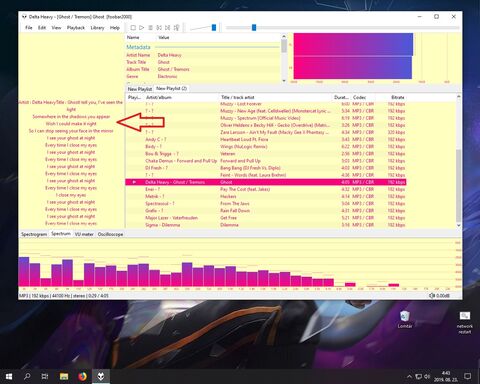Open the Windows Start menu
This screenshot has height=384, width=480.
(9, 377)
